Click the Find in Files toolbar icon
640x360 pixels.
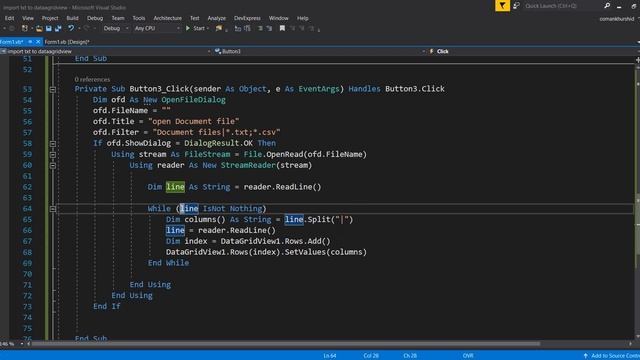(x=219, y=29)
